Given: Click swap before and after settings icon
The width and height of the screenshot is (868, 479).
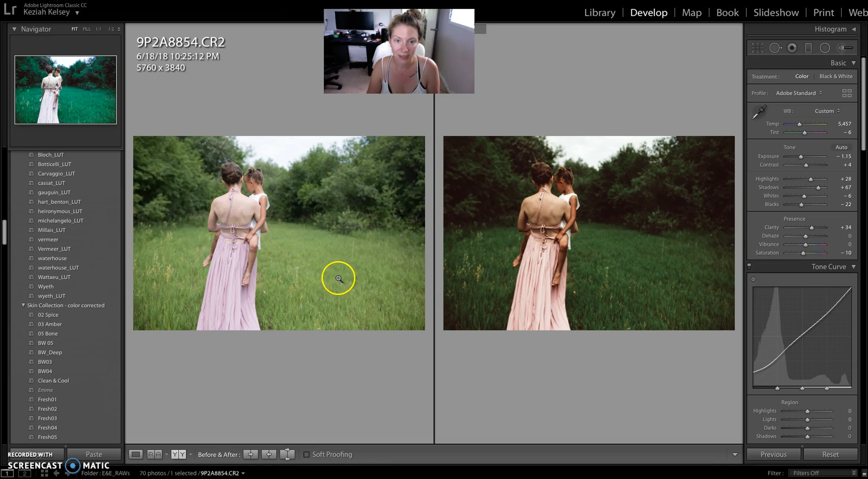Looking at the screenshot, I should (x=288, y=454).
